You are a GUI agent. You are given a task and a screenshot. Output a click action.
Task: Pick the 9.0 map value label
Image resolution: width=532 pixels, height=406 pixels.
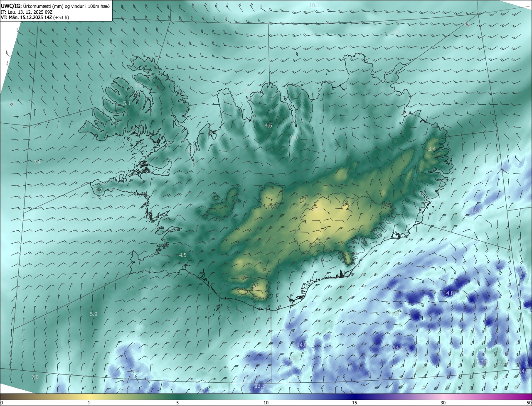(x=294, y=137)
